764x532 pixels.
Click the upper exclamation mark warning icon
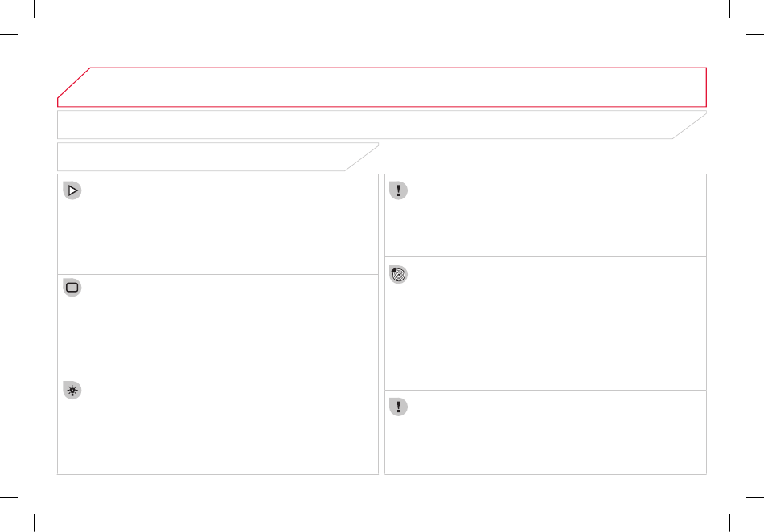pos(398,190)
